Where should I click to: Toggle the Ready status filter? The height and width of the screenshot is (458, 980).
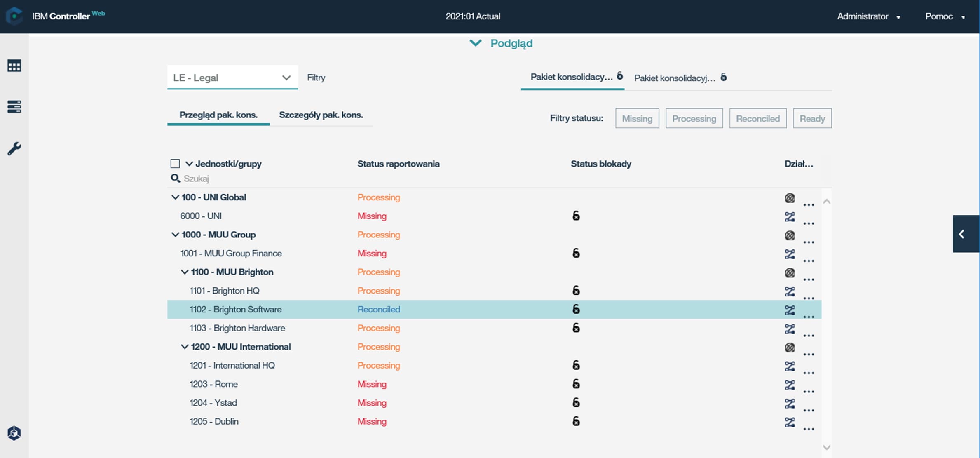pos(812,119)
